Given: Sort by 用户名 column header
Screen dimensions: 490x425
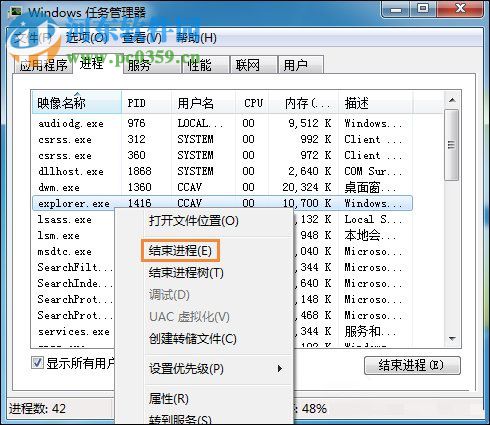Looking at the screenshot, I should point(203,103).
